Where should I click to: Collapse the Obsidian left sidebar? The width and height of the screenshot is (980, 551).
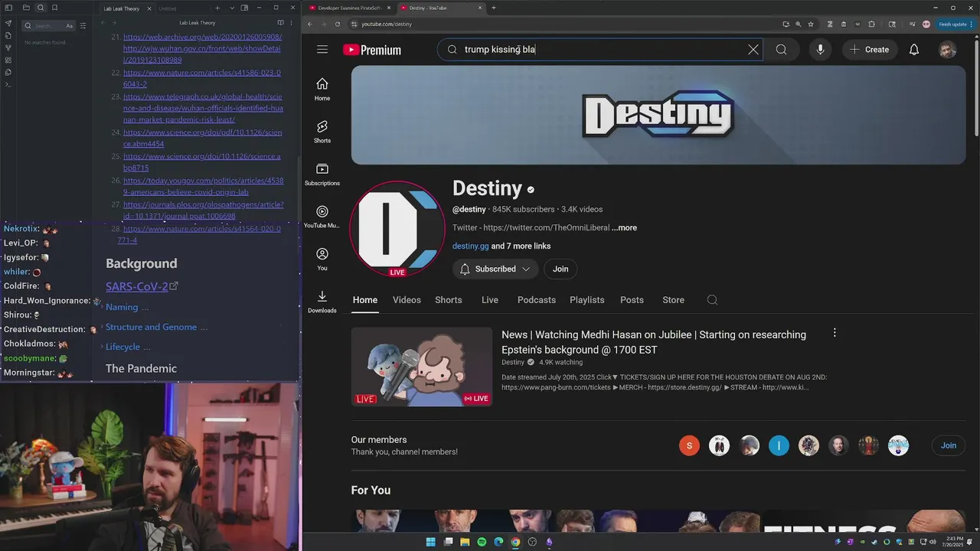pyautogui.click(x=8, y=8)
